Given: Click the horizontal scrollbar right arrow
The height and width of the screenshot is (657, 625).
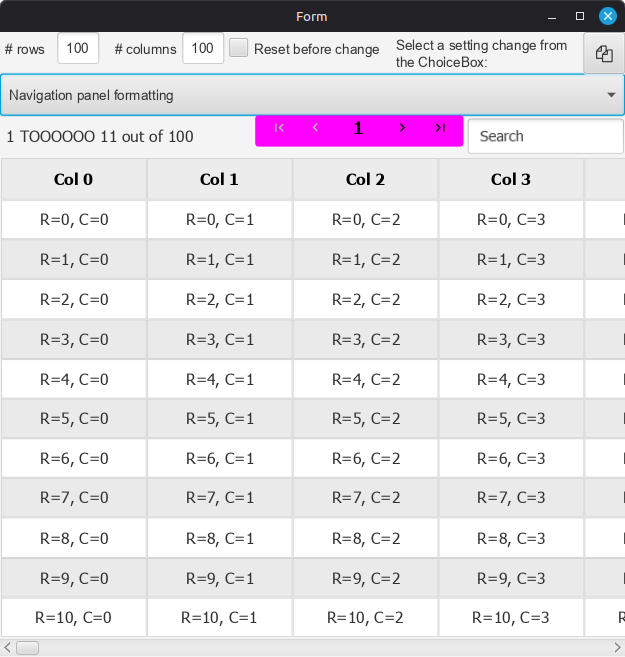Looking at the screenshot, I should click(x=617, y=647).
